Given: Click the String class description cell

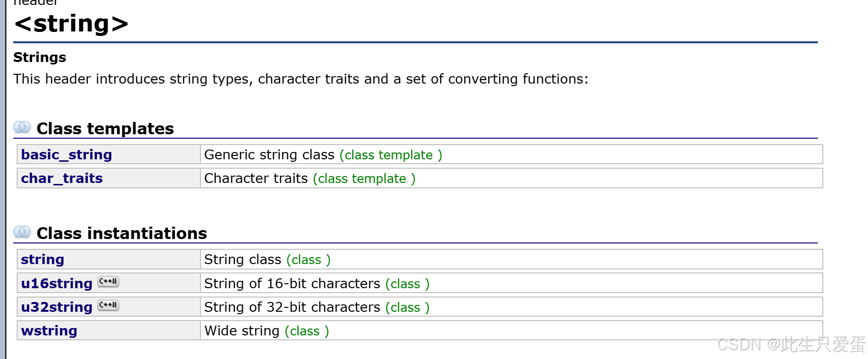Looking at the screenshot, I should click(511, 259).
